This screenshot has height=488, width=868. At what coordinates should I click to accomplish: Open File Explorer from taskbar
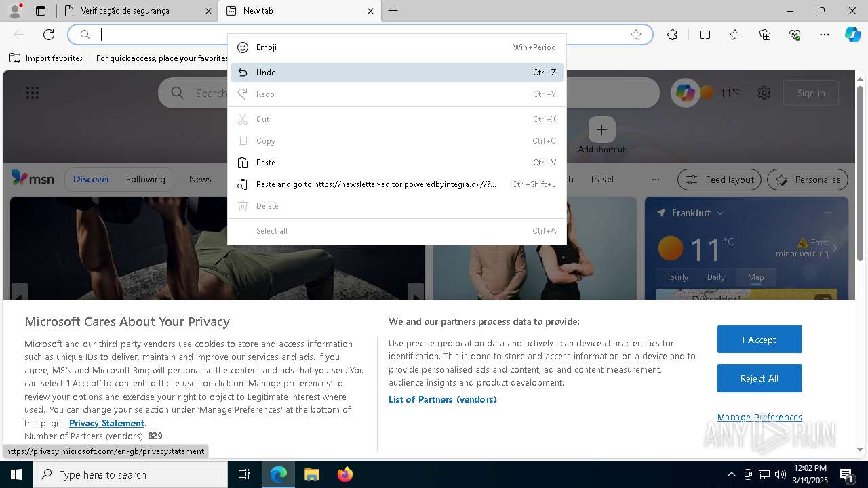coord(311,474)
